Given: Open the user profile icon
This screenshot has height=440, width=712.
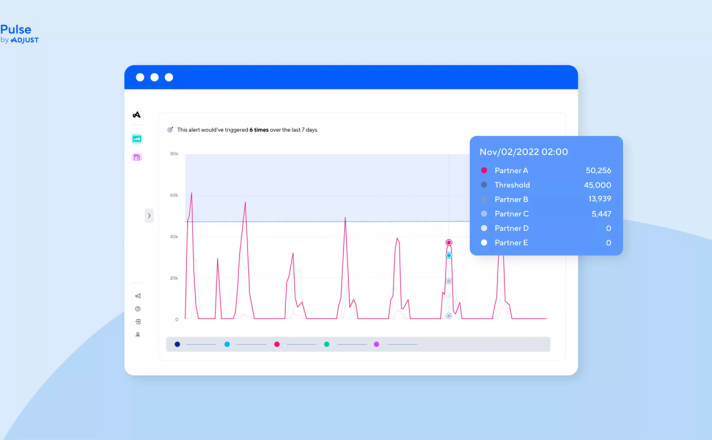Looking at the screenshot, I should (138, 335).
